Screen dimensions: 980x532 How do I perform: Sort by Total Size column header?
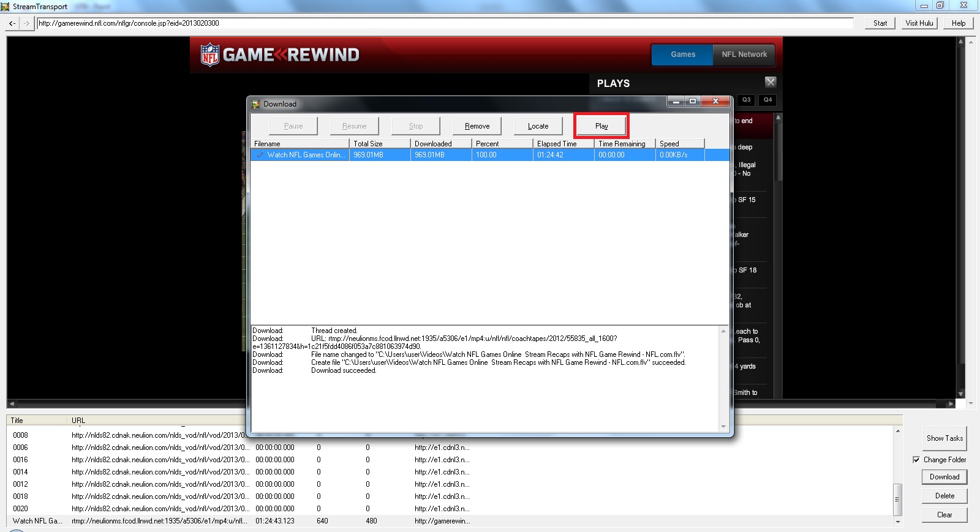click(x=380, y=144)
